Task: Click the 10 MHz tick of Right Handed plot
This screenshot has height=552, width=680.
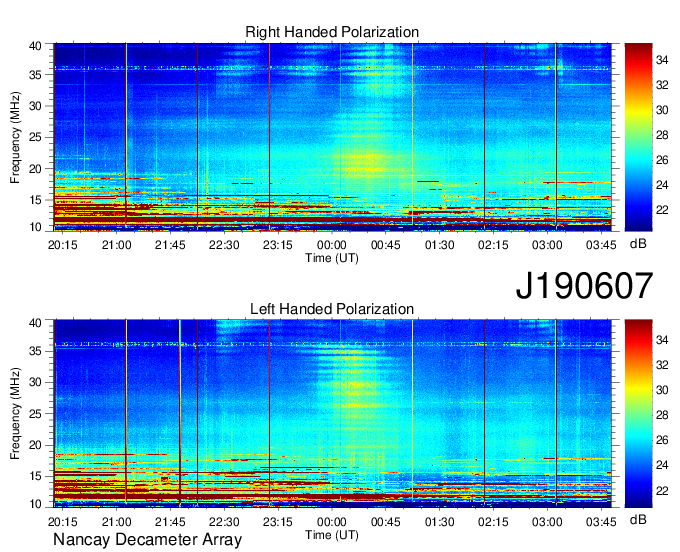Action: tap(36, 227)
